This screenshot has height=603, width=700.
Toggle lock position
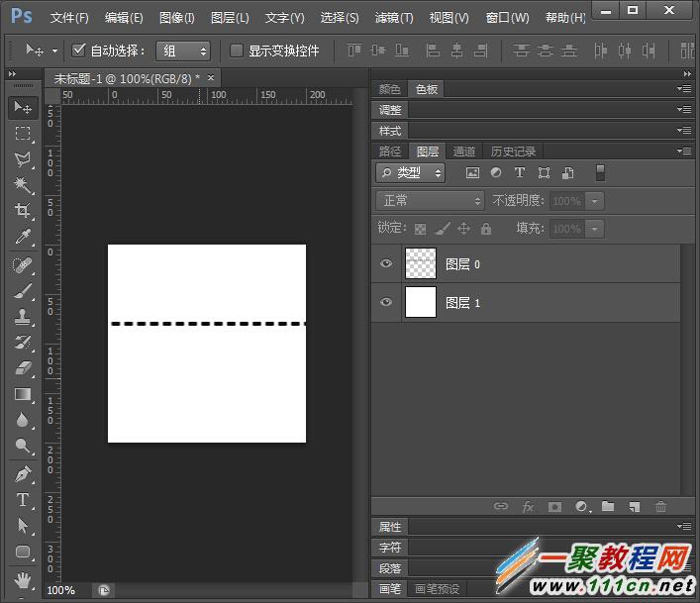point(463,229)
